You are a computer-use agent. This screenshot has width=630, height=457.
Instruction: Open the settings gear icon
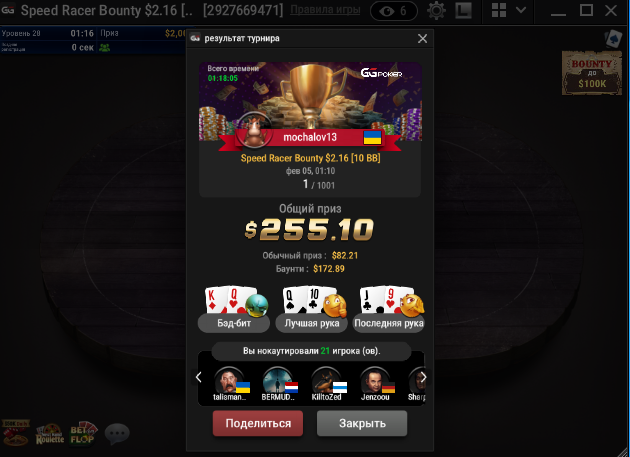[436, 10]
